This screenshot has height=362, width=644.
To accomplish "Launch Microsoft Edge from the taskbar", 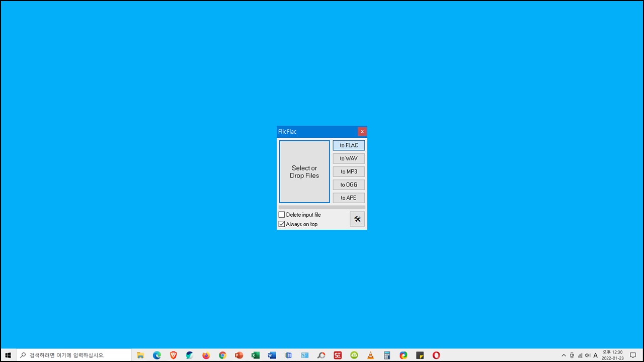I will 157,355.
